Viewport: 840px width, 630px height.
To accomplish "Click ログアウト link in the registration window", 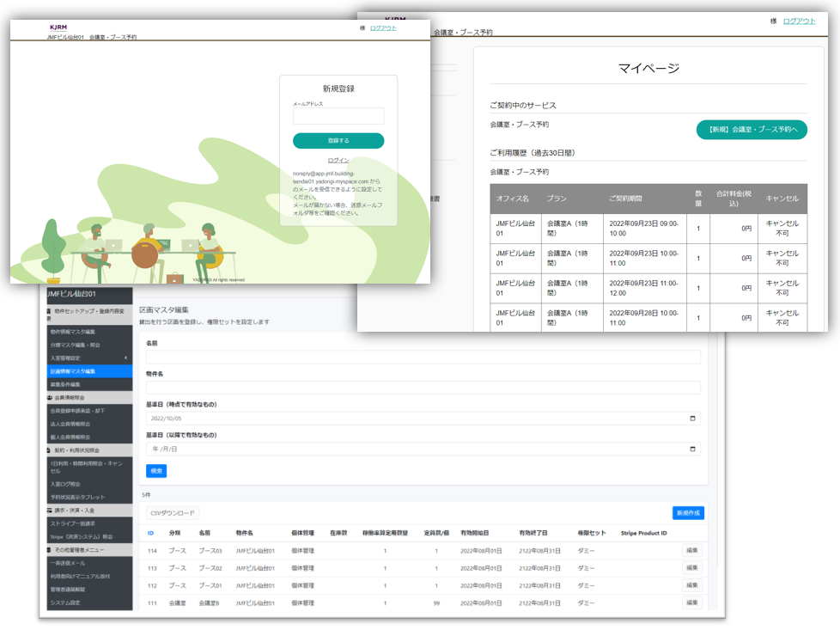I will [x=383, y=28].
